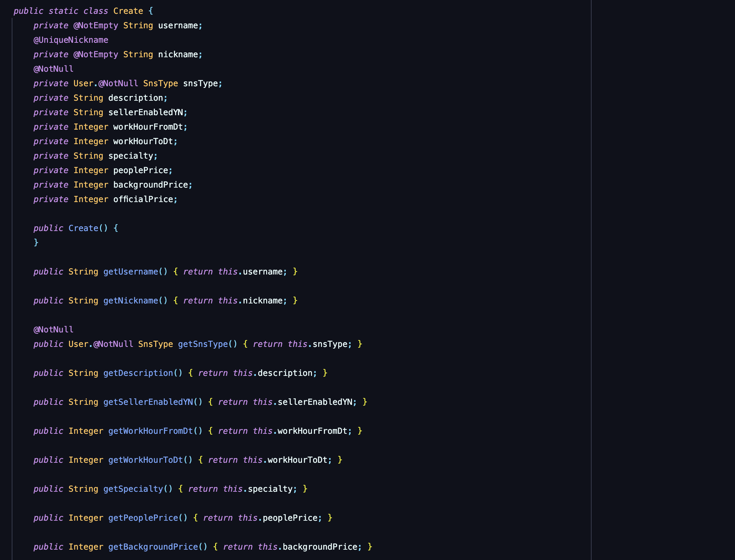Click the Create() constructor name
This screenshot has width=735, height=560.
click(83, 228)
